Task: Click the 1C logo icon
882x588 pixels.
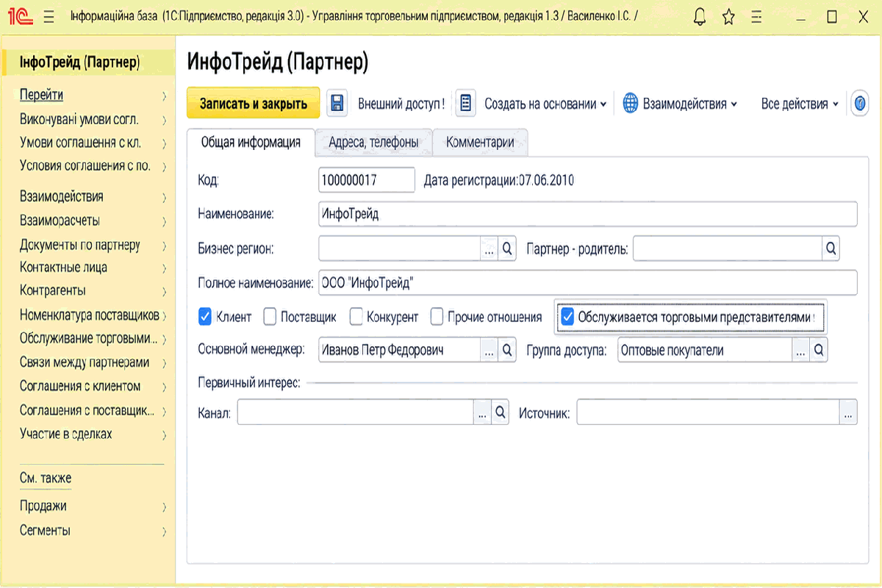Action: coord(20,17)
